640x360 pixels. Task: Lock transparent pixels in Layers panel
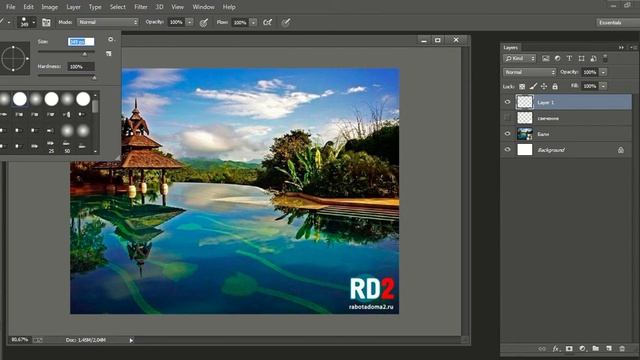pos(522,86)
